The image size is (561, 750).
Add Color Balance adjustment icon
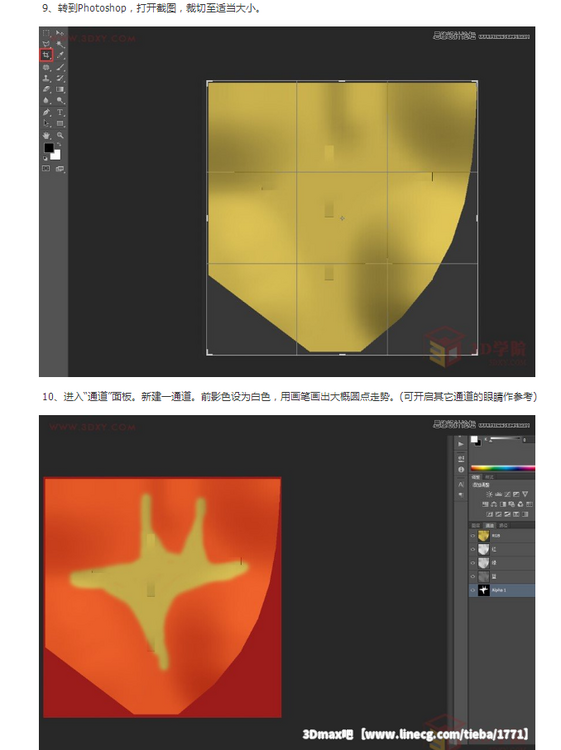pyautogui.click(x=494, y=504)
